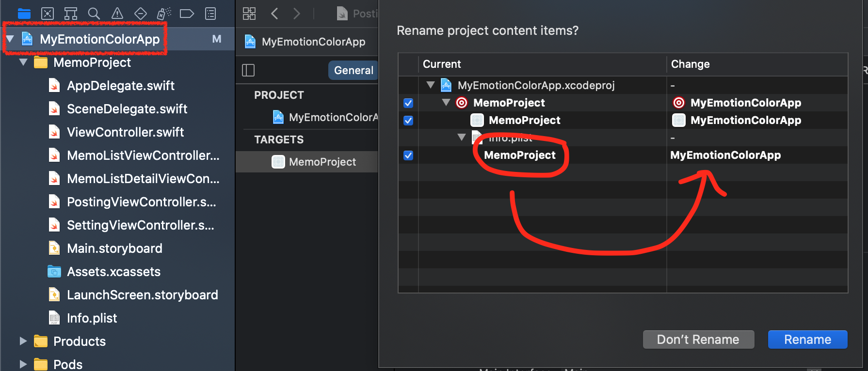The height and width of the screenshot is (371, 868).
Task: Go back with the left chevron
Action: [x=274, y=14]
